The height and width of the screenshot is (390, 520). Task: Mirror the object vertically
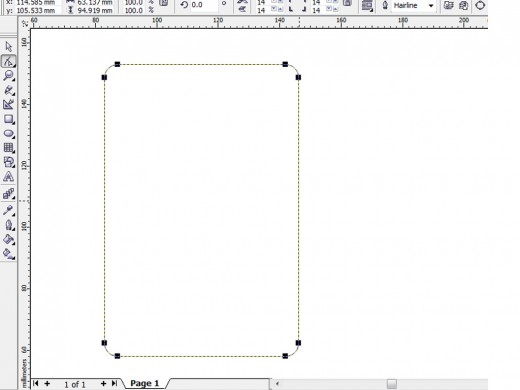(x=242, y=9)
